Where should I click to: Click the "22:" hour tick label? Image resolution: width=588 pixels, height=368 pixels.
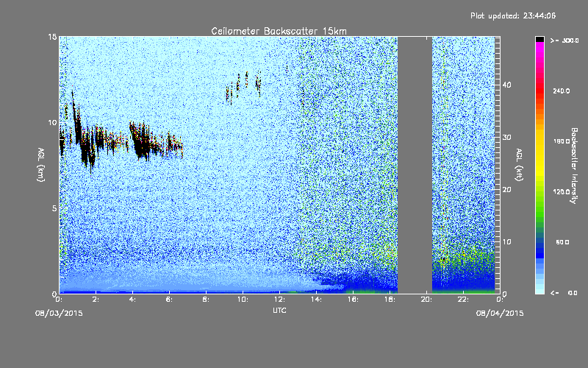click(463, 300)
